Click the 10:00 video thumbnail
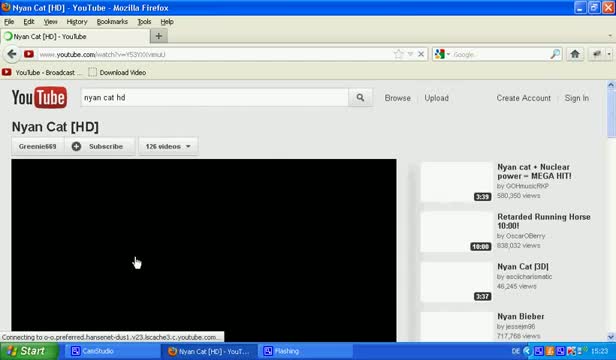 click(456, 232)
